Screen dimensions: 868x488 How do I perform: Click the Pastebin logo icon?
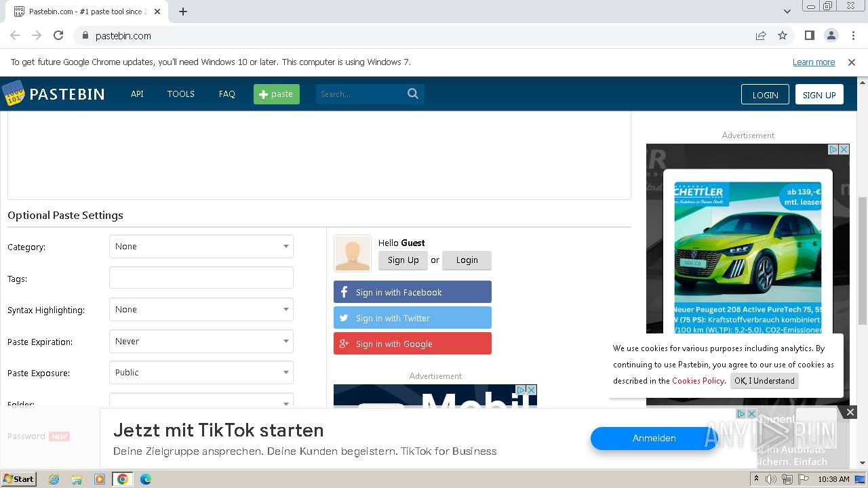coord(13,94)
